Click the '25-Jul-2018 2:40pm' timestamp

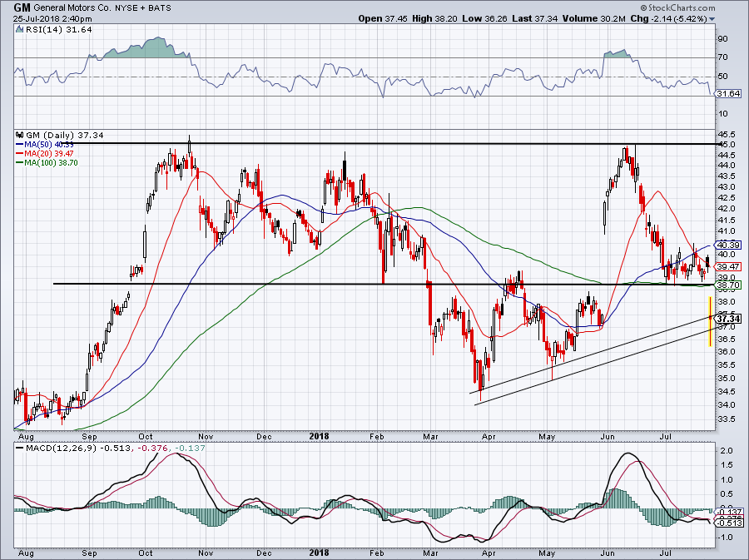[x=52, y=19]
